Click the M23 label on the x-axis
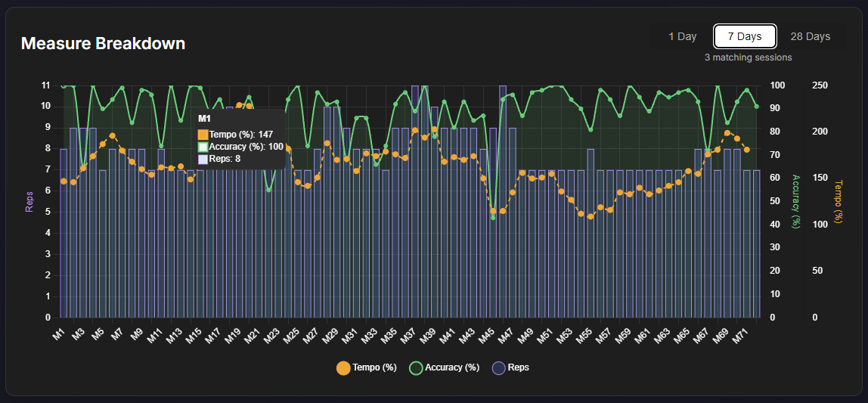Screen dimensions: 868x403 coord(271,334)
